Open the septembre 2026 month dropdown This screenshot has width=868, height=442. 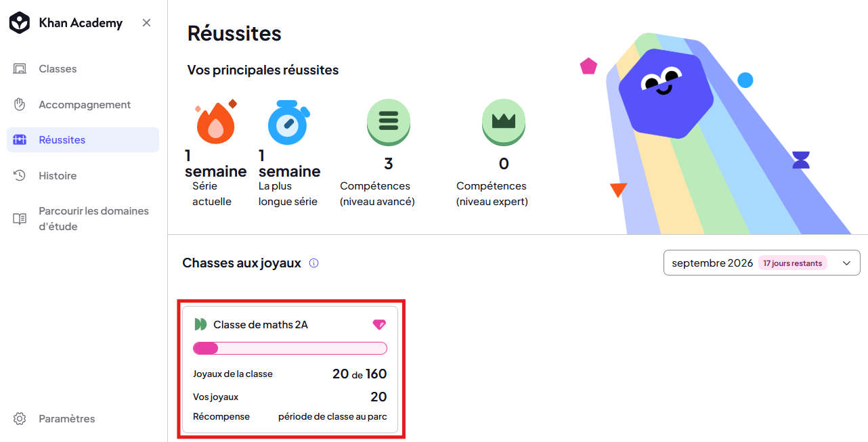(x=762, y=263)
